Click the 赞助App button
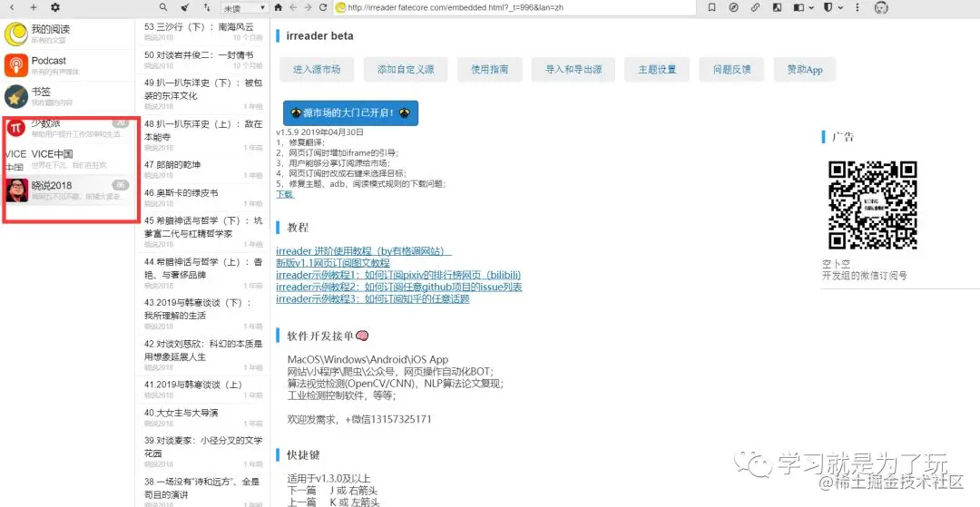The image size is (980, 507). tap(805, 69)
